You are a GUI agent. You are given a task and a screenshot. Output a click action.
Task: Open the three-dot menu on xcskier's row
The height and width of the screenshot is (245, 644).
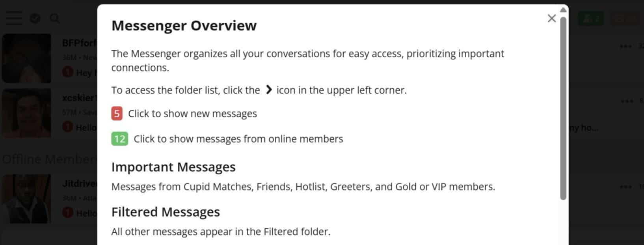[x=627, y=101]
